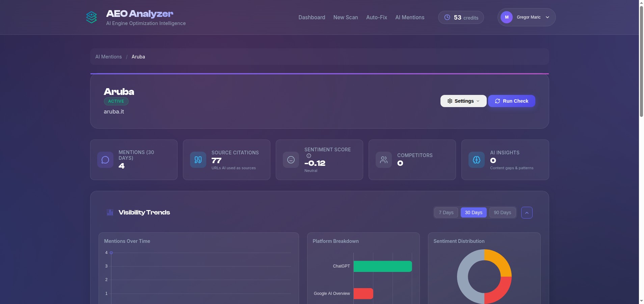The width and height of the screenshot is (644, 304).
Task: Select the 90 Days time range
Action: (502, 212)
